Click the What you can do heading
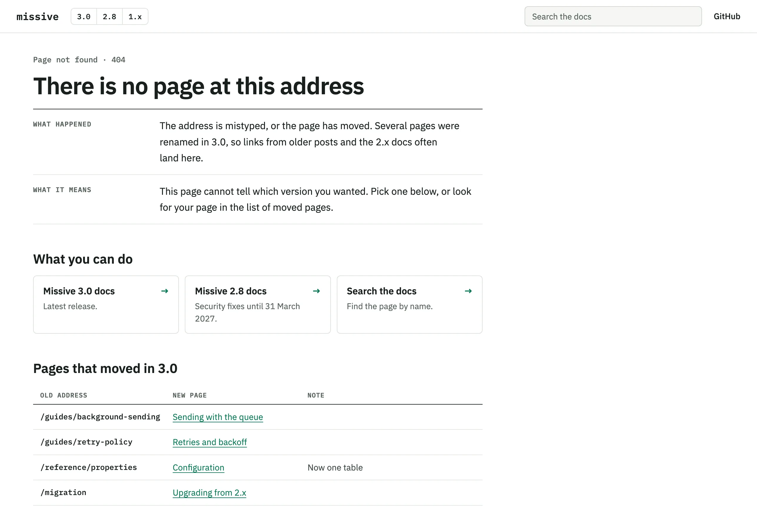The height and width of the screenshot is (532, 757). point(83,259)
